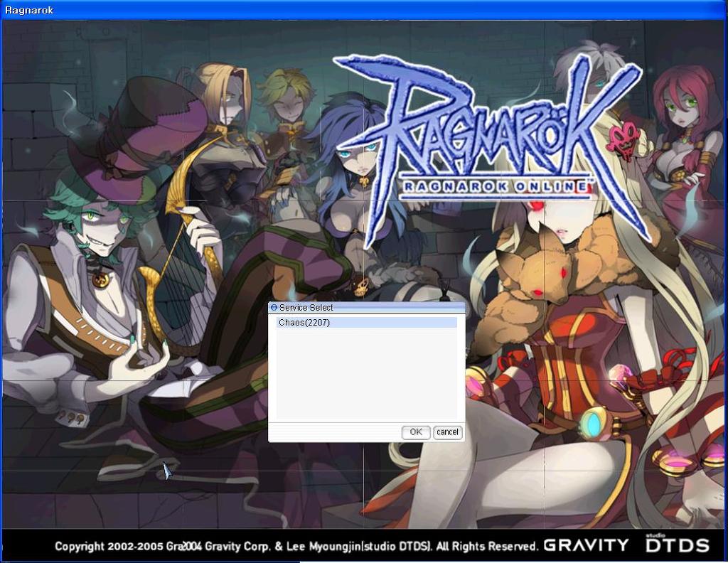
Task: Click the copyright notice text
Action: [x=295, y=546]
